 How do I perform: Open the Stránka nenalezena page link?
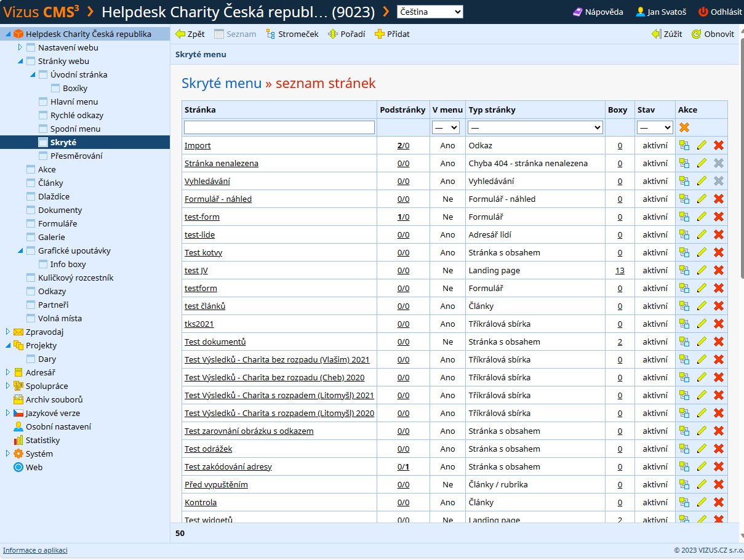click(x=222, y=164)
